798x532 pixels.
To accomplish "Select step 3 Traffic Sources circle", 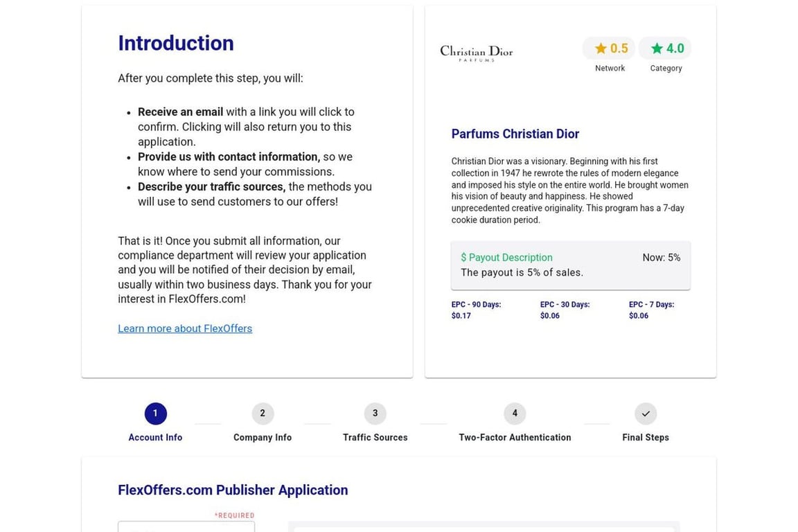I will click(x=375, y=414).
